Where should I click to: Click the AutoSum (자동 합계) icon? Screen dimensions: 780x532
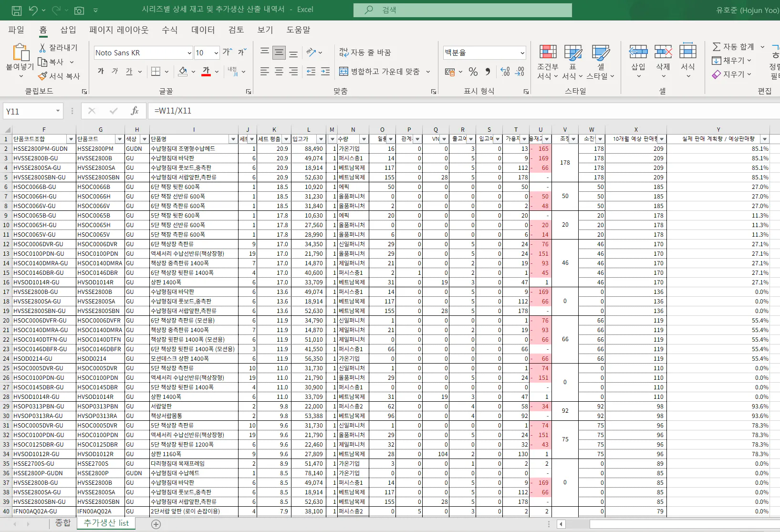coord(717,46)
